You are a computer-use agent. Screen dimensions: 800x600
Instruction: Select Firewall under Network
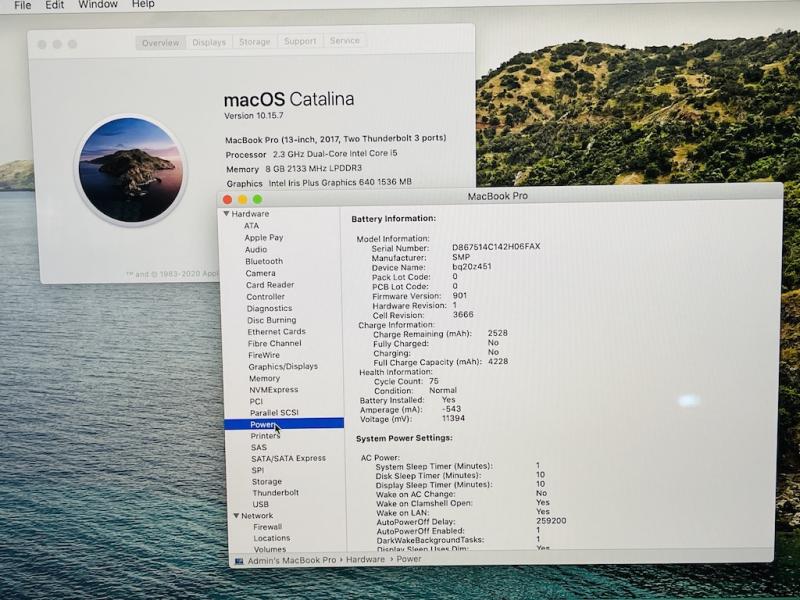pyautogui.click(x=267, y=527)
